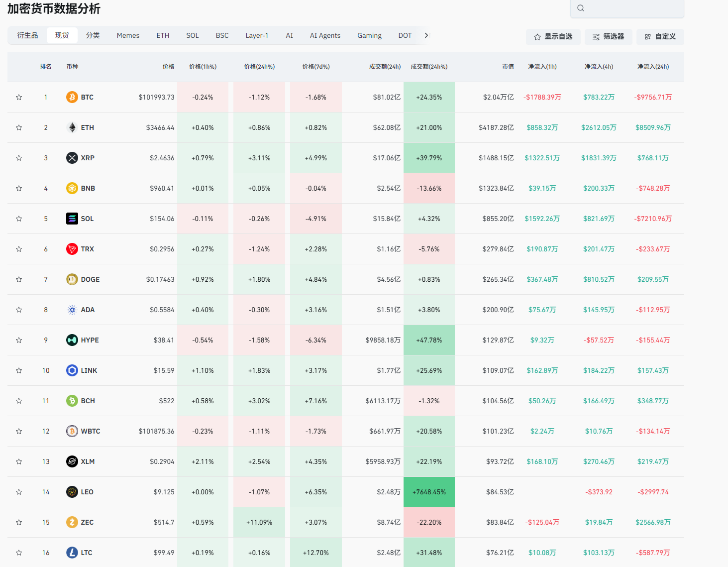The width and height of the screenshot is (728, 567).
Task: Click the Chainlink LINK icon
Action: coord(72,370)
